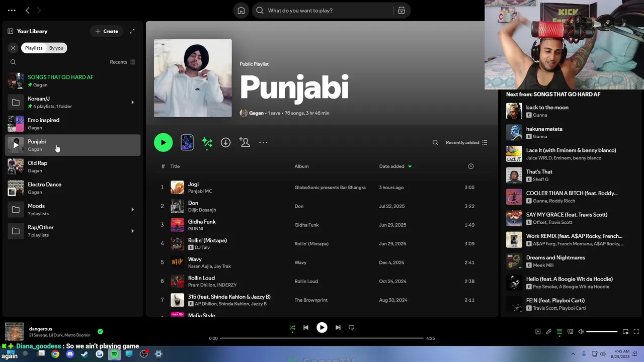Viewport: 644px width, 362px height.
Task: Play the Punjabi playlist
Action: [x=163, y=143]
